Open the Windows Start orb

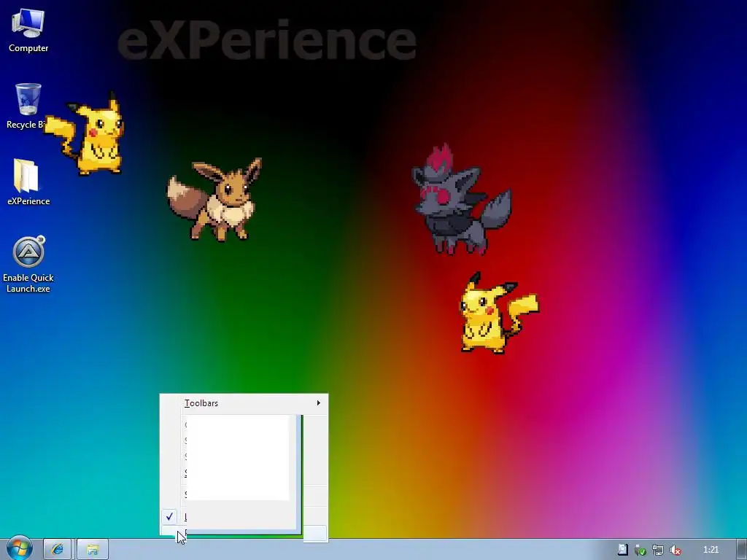[x=19, y=549]
